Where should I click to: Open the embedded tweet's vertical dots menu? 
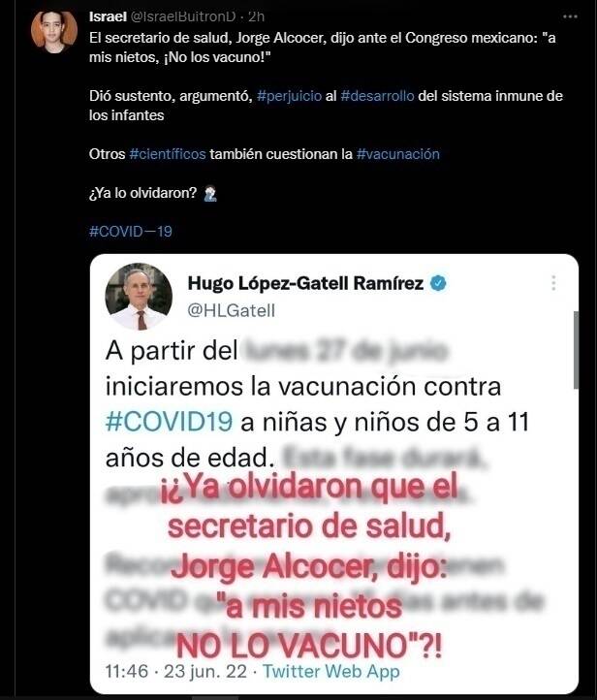point(553,283)
